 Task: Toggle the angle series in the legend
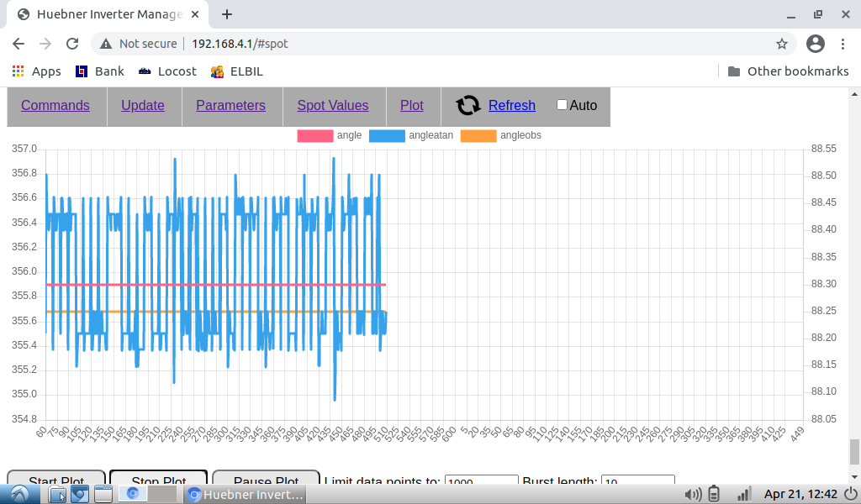(x=315, y=135)
